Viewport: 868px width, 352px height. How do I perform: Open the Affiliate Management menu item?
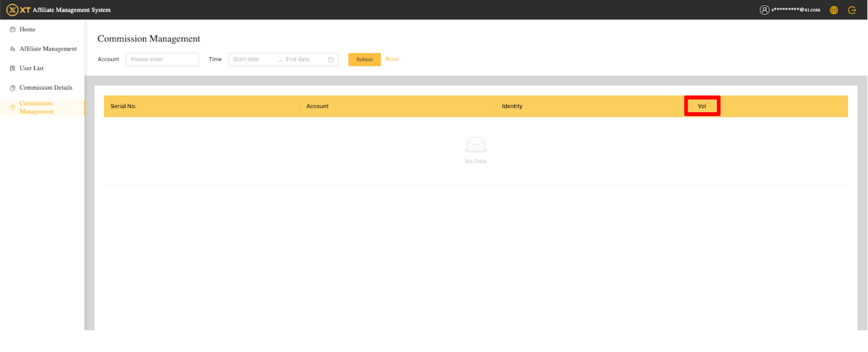48,49
